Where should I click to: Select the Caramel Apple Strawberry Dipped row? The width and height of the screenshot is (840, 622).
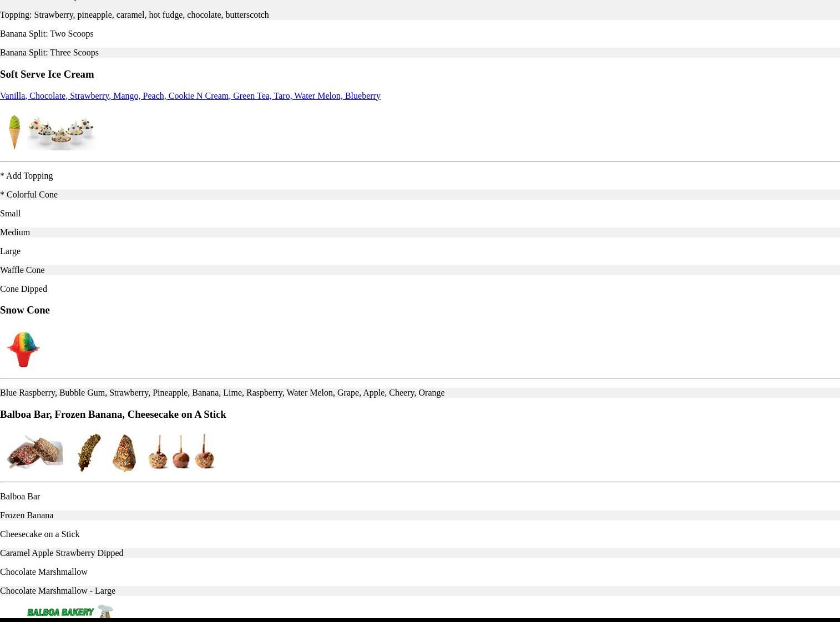[x=62, y=553]
